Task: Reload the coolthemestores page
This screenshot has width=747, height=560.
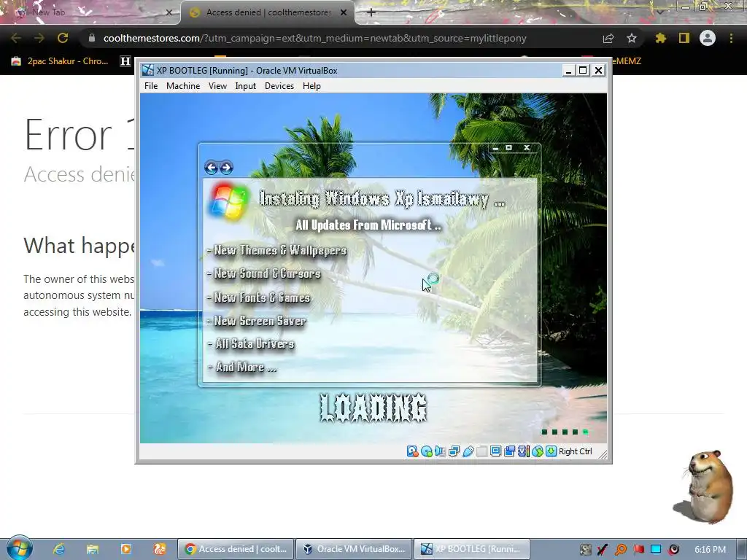Action: tap(63, 38)
